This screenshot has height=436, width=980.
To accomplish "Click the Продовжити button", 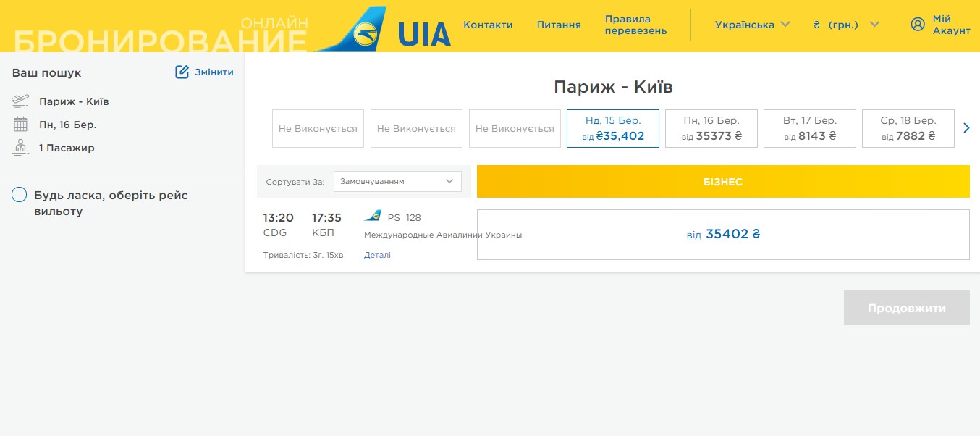I will pyautogui.click(x=906, y=308).
